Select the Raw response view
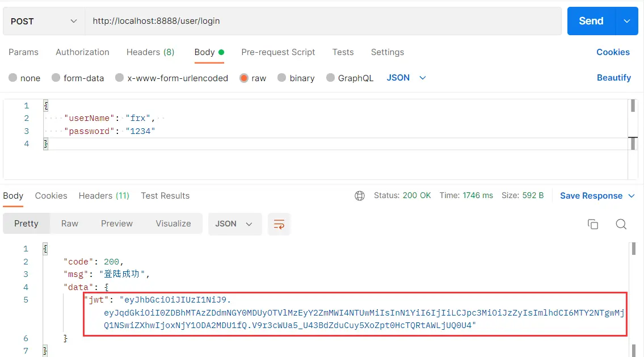 click(70, 224)
